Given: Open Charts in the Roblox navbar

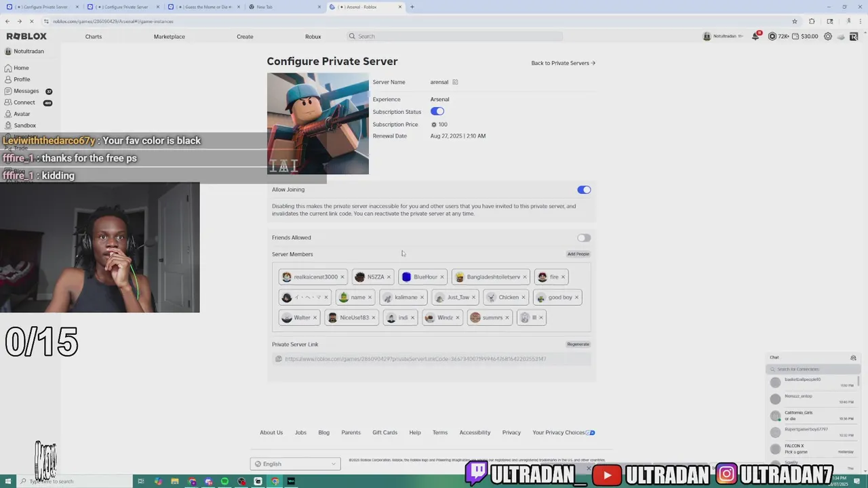Looking at the screenshot, I should (94, 37).
